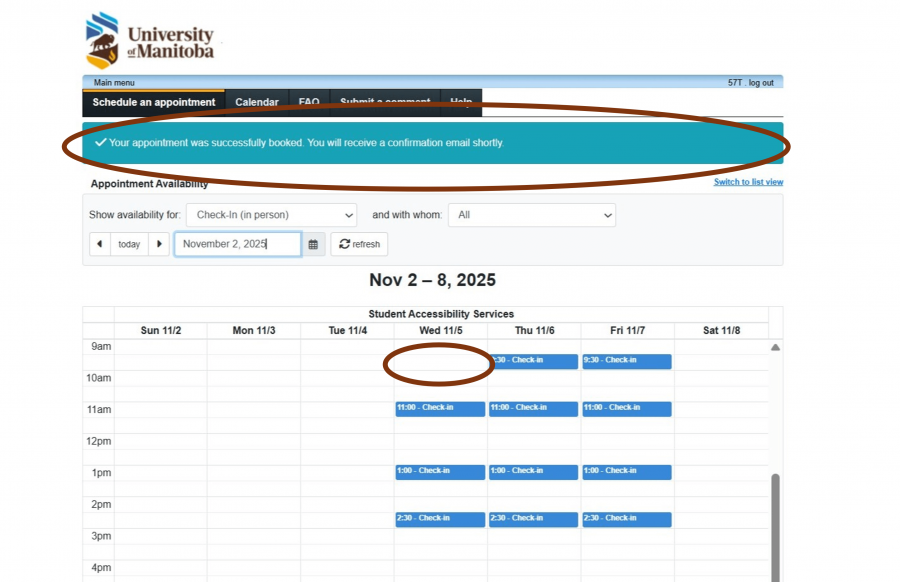Open the calendar date picker icon
This screenshot has width=900, height=582.
tap(313, 244)
